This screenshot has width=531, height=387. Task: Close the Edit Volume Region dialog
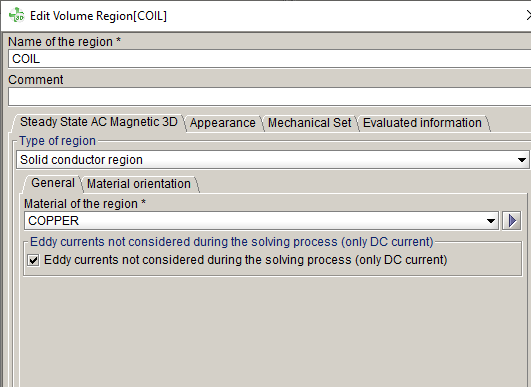[x=528, y=15]
